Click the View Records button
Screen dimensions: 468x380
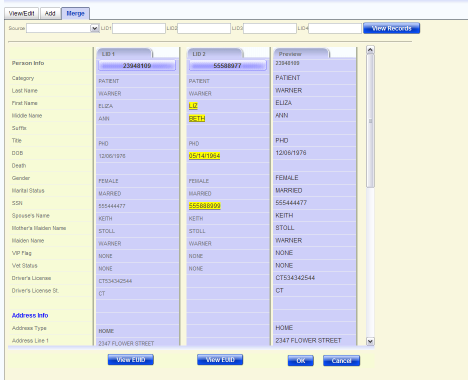point(391,28)
